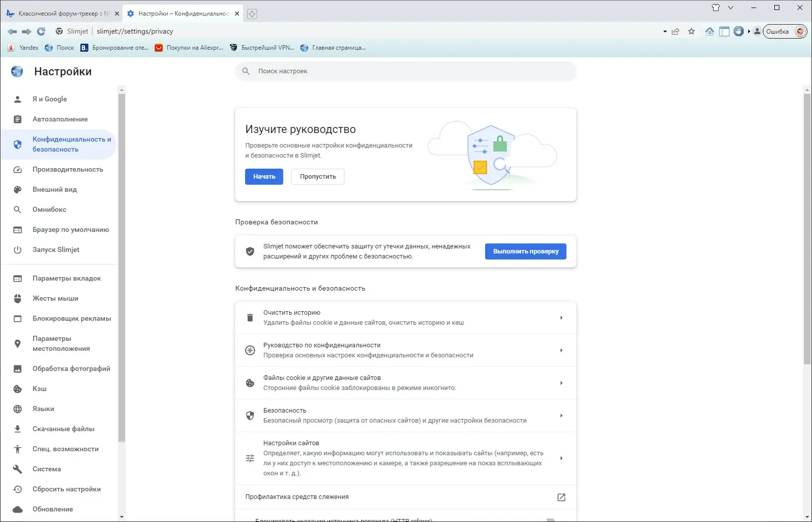Open the Главная страница... bookmark

pyautogui.click(x=333, y=48)
